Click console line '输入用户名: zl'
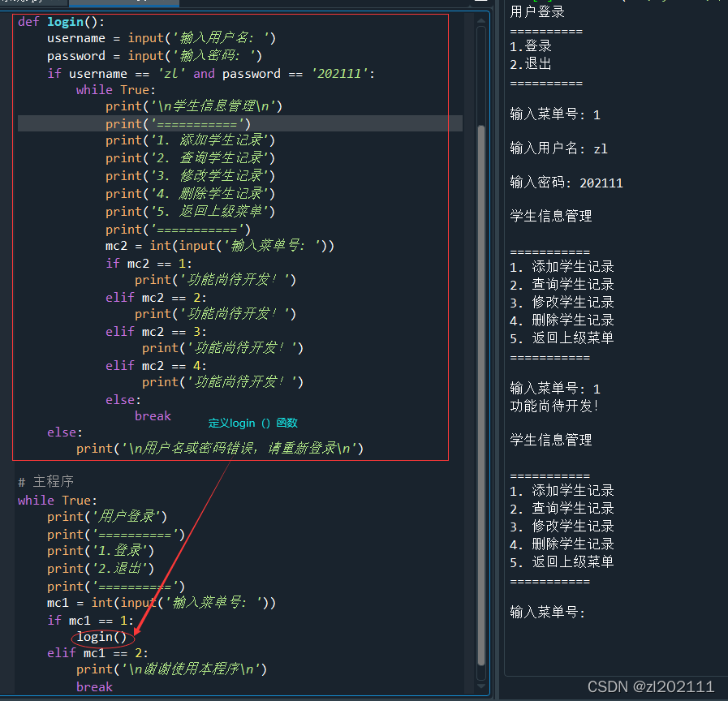728x701 pixels. coord(558,148)
